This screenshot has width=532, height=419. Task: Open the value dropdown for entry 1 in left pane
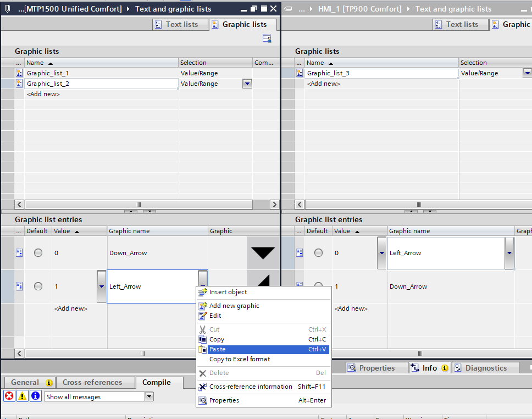tap(102, 286)
